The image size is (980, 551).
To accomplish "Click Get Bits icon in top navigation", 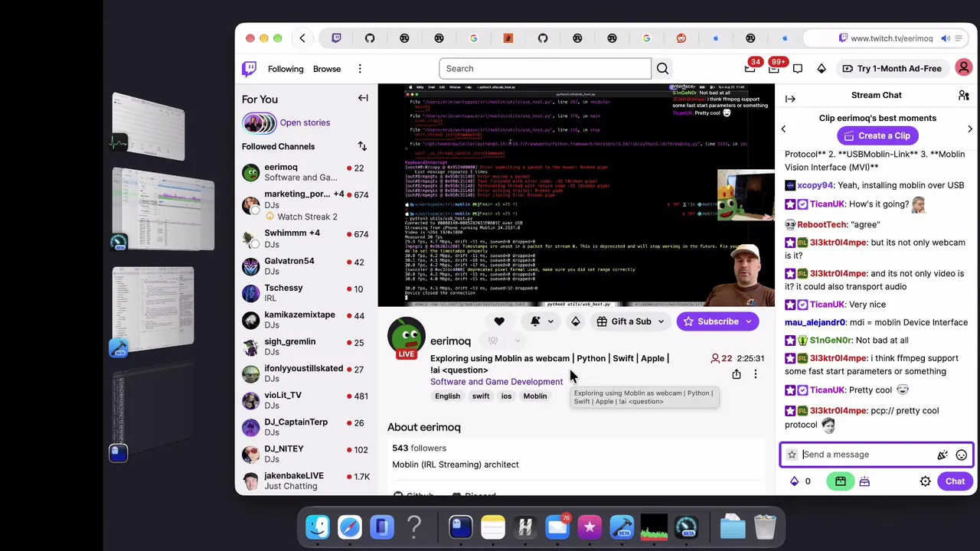I will [x=822, y=69].
